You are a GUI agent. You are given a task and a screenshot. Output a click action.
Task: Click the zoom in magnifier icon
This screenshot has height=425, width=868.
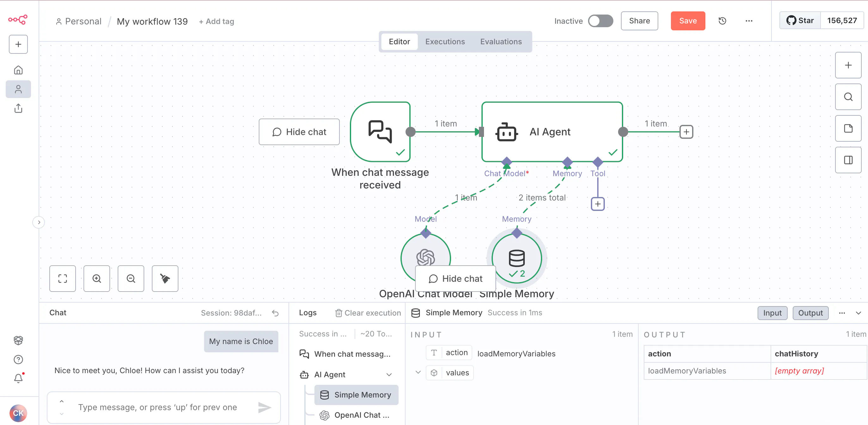coord(97,279)
